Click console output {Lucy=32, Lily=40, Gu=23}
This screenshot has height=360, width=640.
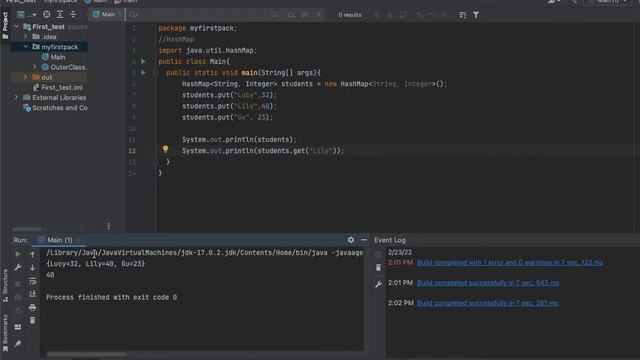point(96,264)
